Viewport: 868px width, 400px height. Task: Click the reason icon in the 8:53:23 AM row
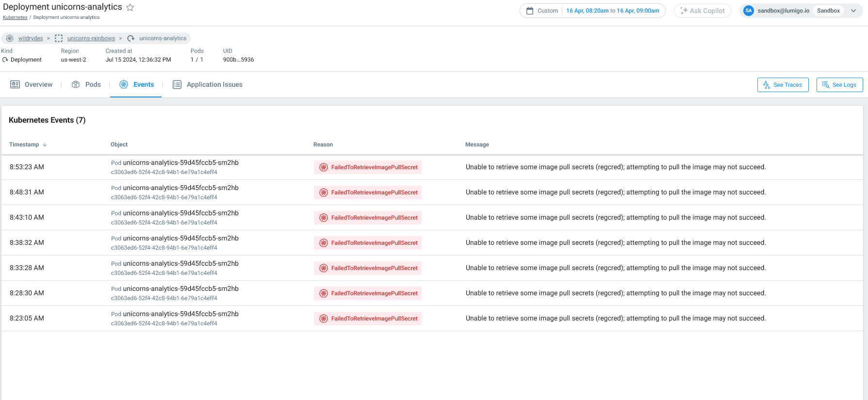coord(324,167)
